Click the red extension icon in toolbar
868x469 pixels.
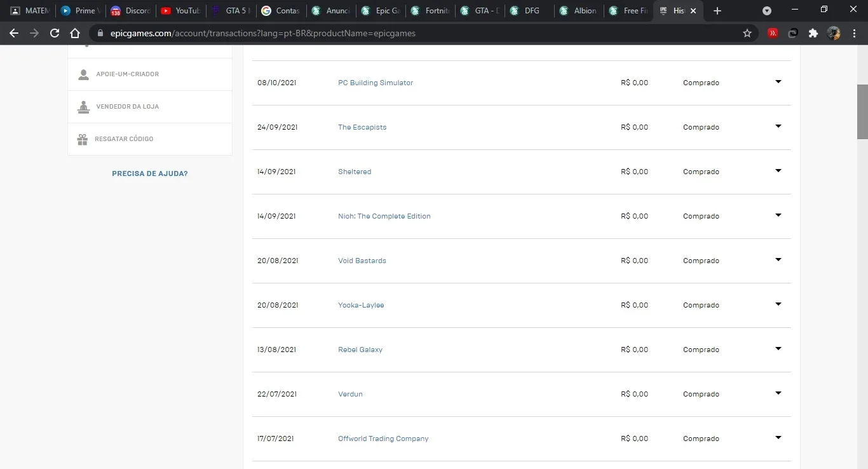pos(773,33)
